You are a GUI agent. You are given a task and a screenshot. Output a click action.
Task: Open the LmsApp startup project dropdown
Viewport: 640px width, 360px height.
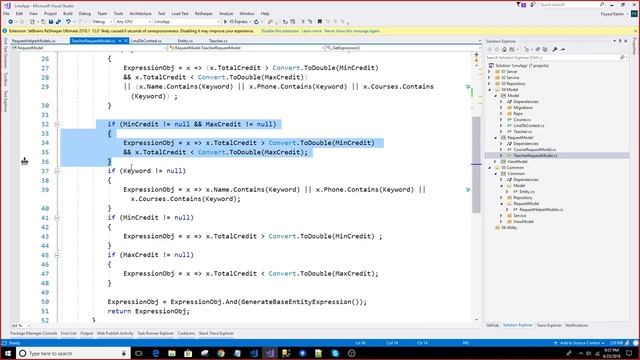click(x=187, y=22)
